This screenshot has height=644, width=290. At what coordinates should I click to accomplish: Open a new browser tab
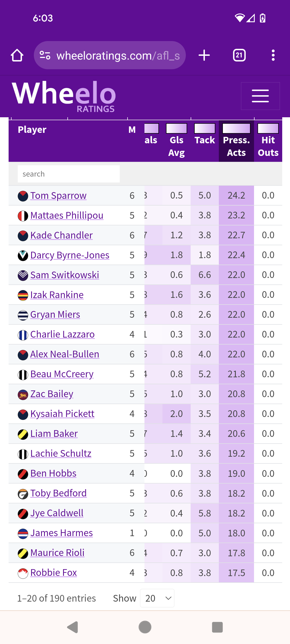(204, 55)
